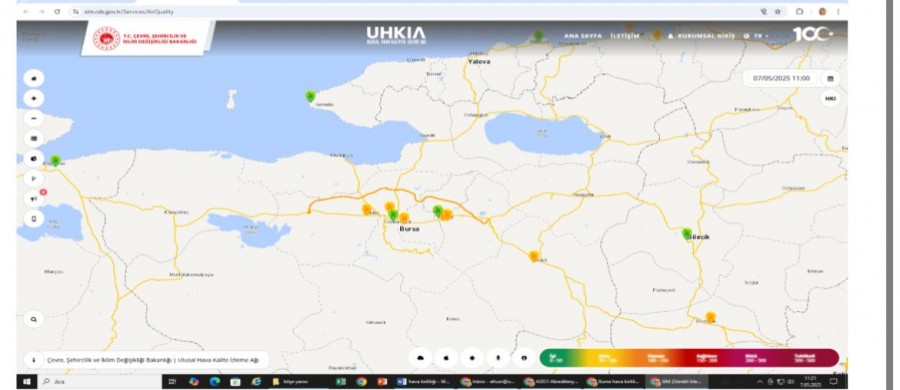
Task: Open the ANA SAYFA menu item
Action: tap(583, 36)
